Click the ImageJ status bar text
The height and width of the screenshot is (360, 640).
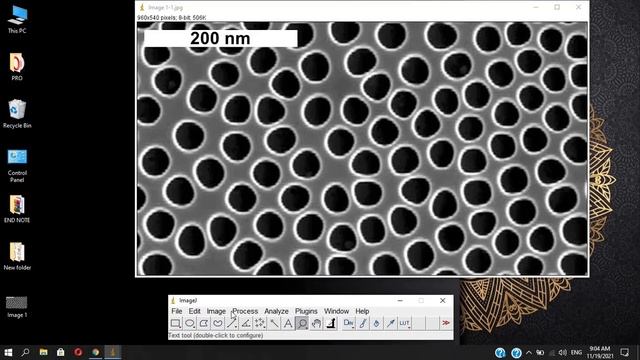[x=216, y=336]
